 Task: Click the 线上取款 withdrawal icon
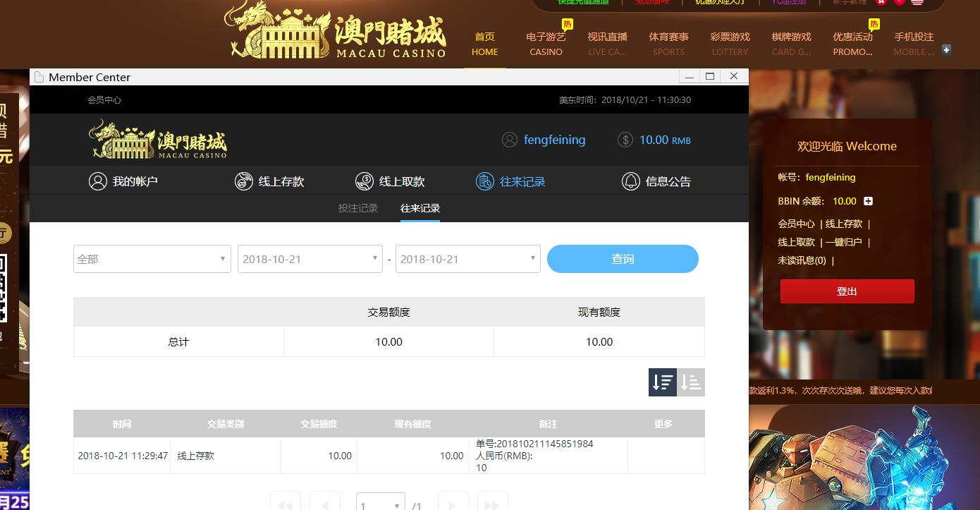click(x=365, y=181)
